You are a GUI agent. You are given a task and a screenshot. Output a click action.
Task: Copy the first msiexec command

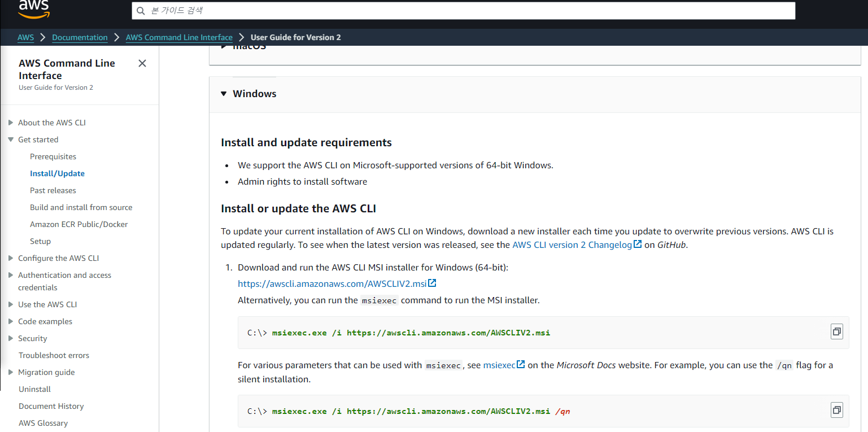coord(837,332)
